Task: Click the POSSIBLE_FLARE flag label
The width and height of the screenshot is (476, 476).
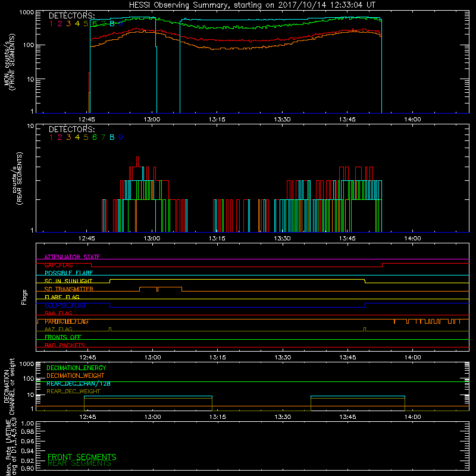Action: (68, 273)
